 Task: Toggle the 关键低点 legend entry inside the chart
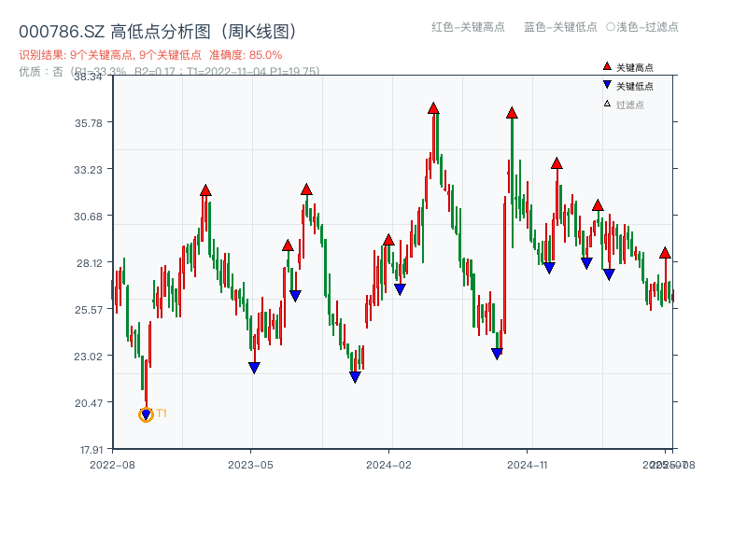[627, 86]
